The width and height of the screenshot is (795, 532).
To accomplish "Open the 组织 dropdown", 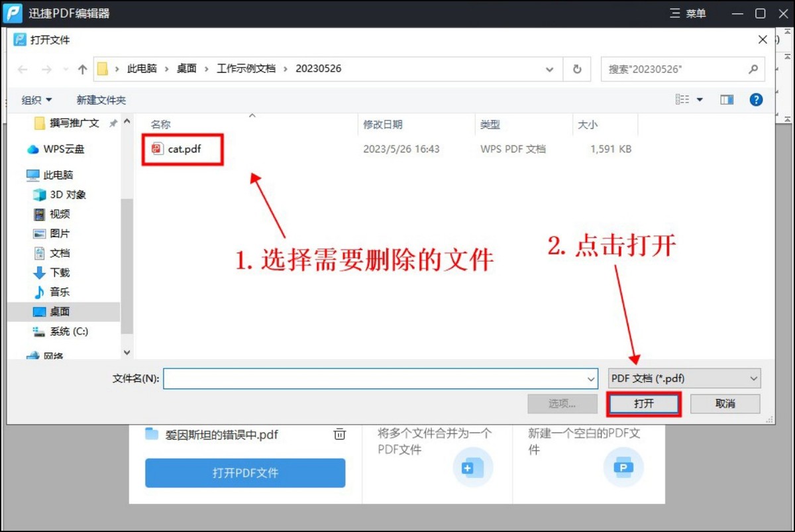I will coord(36,99).
